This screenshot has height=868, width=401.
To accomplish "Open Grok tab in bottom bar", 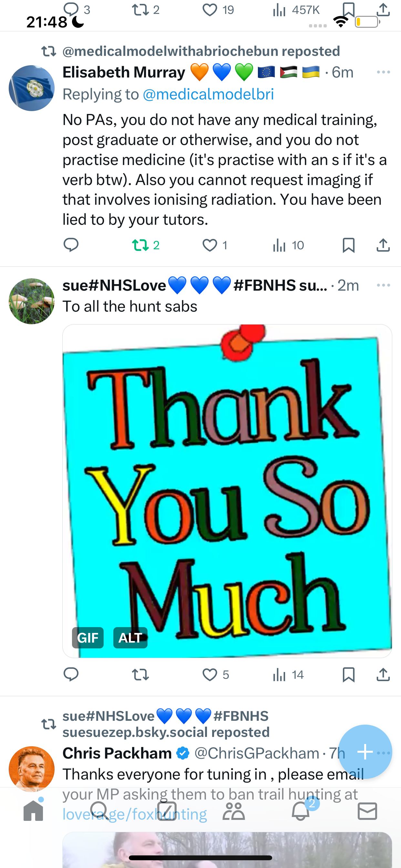I will 167,811.
